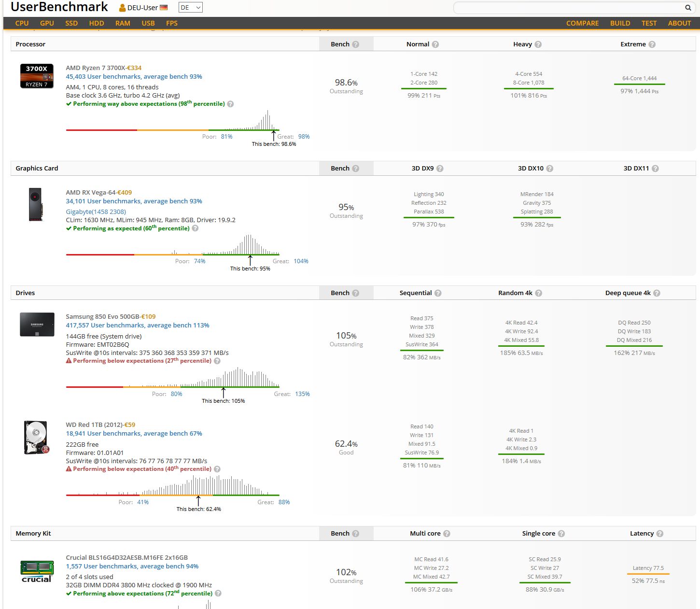Click the 98.6% Outstanding processor score
The image size is (700, 609).
point(346,86)
